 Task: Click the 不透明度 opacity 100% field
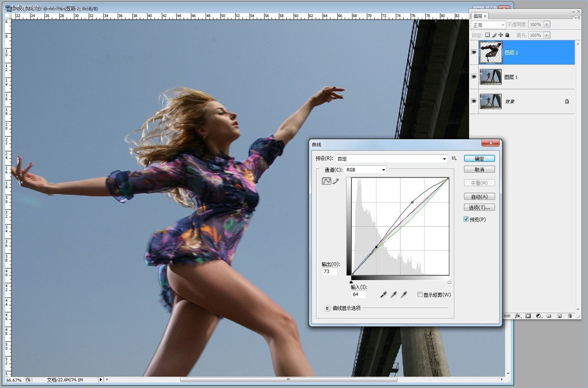536,24
